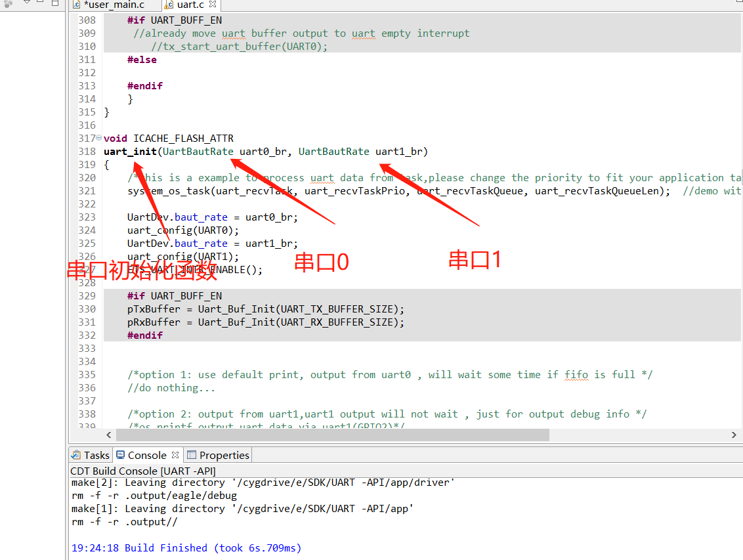Click the 'uart1_br' parameter in line 318
The image size is (743, 560).
tap(399, 152)
